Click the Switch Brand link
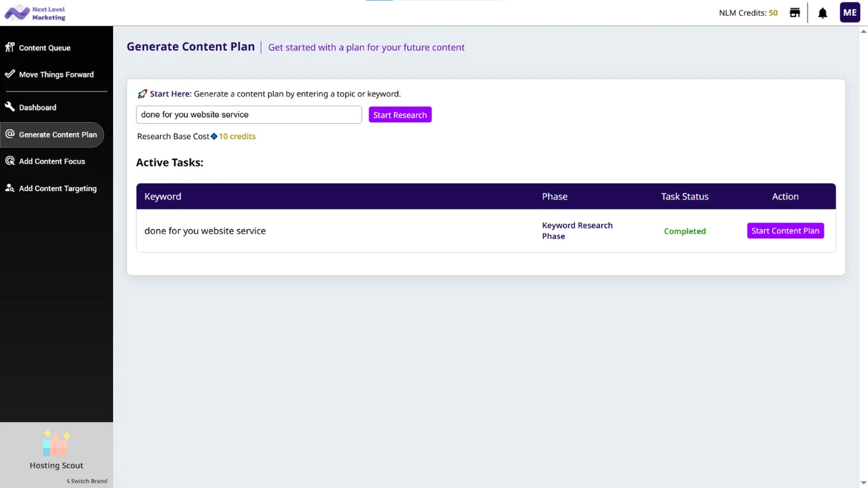This screenshot has width=868, height=488. click(88, 481)
